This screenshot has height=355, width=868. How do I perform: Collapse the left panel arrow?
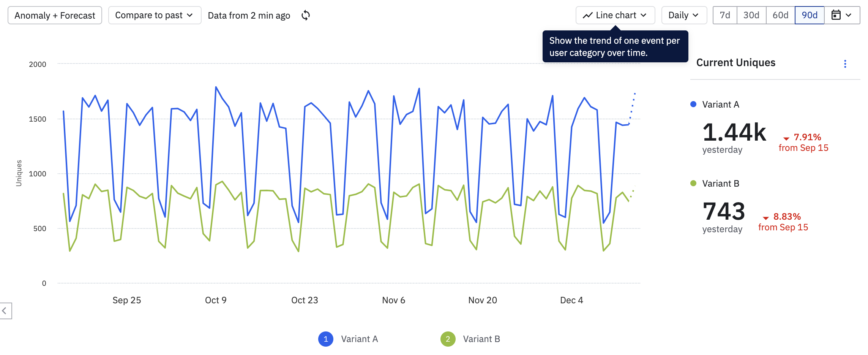coord(5,311)
